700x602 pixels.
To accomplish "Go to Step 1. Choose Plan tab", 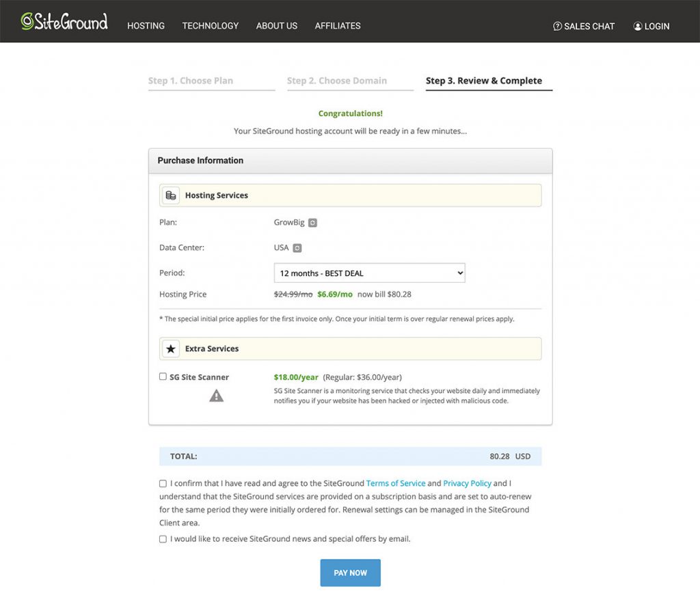I will [191, 81].
